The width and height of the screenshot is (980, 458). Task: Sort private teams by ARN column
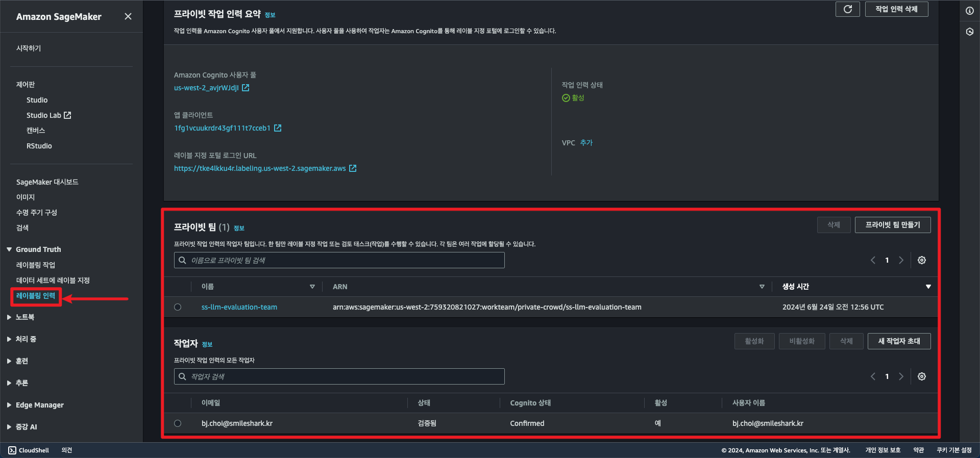[x=762, y=287]
